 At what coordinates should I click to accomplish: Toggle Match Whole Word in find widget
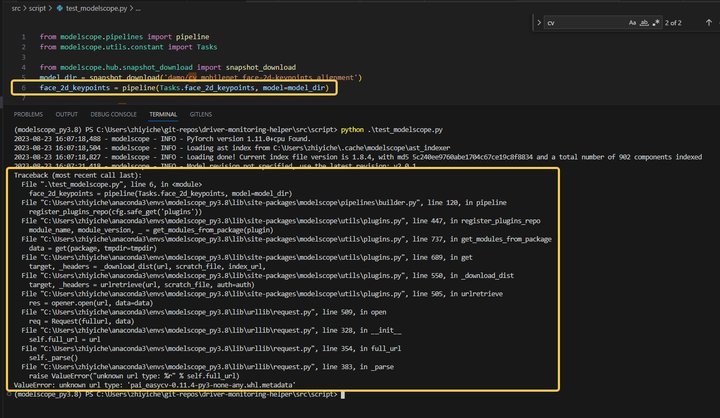click(x=644, y=23)
